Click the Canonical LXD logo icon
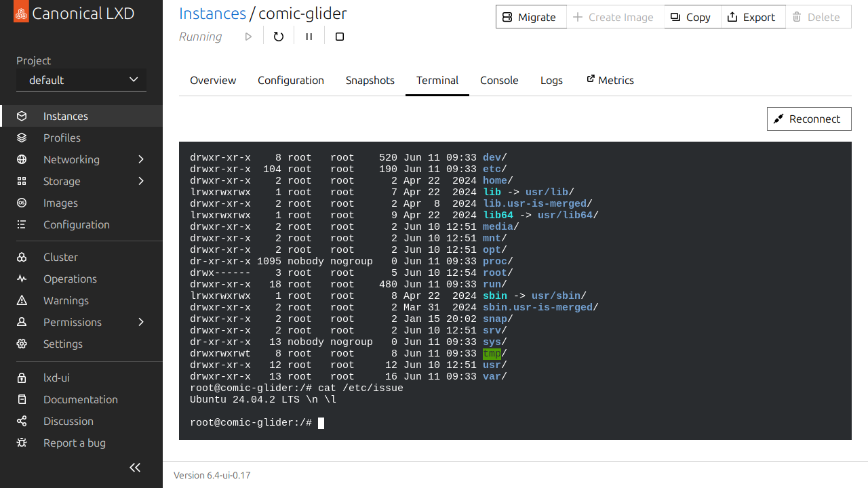Screen dimensions: 868x488 coord(21,12)
